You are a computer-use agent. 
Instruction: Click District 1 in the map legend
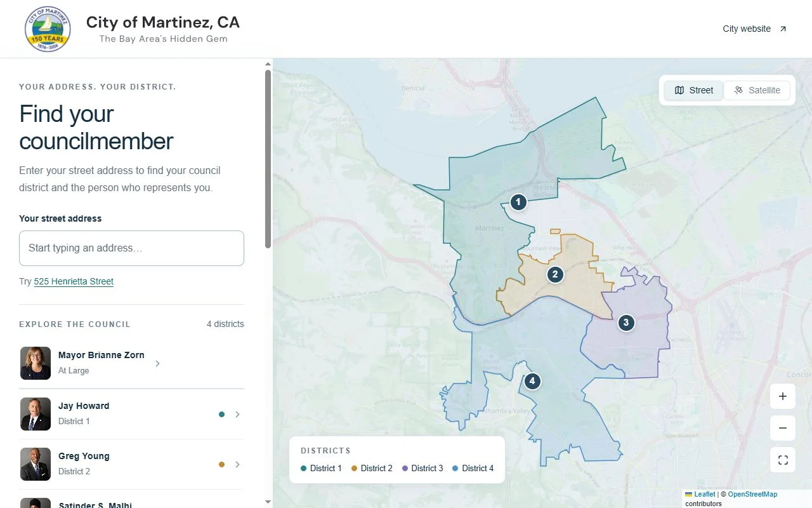coord(321,468)
